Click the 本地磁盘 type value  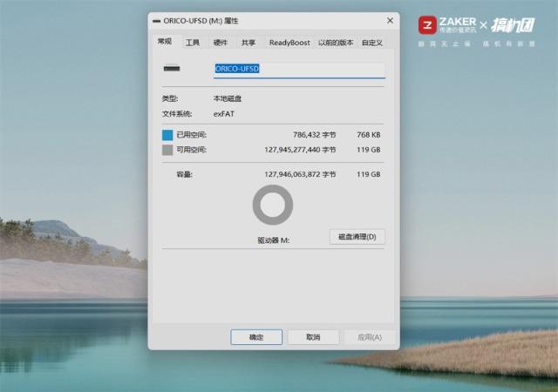tap(228, 98)
